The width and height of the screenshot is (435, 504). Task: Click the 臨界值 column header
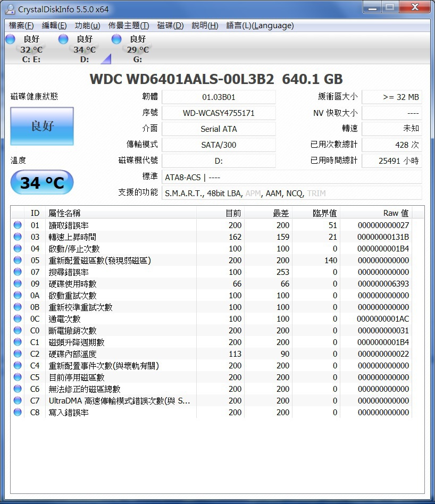316,213
